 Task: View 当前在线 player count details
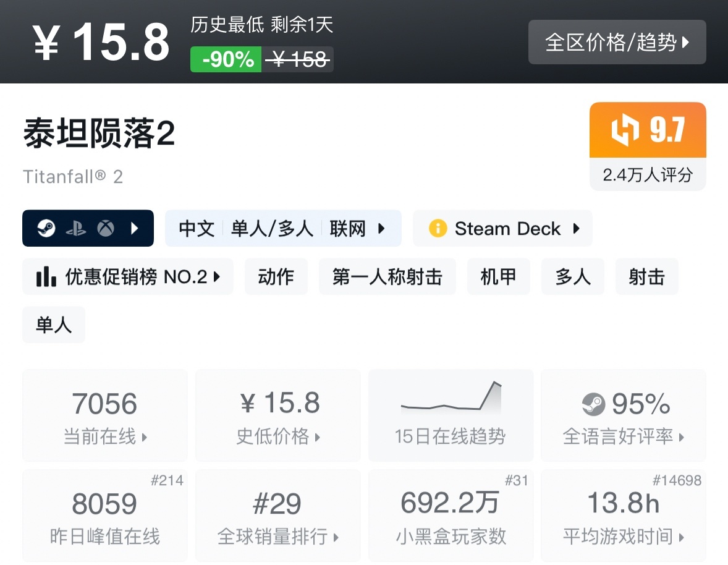click(x=104, y=415)
